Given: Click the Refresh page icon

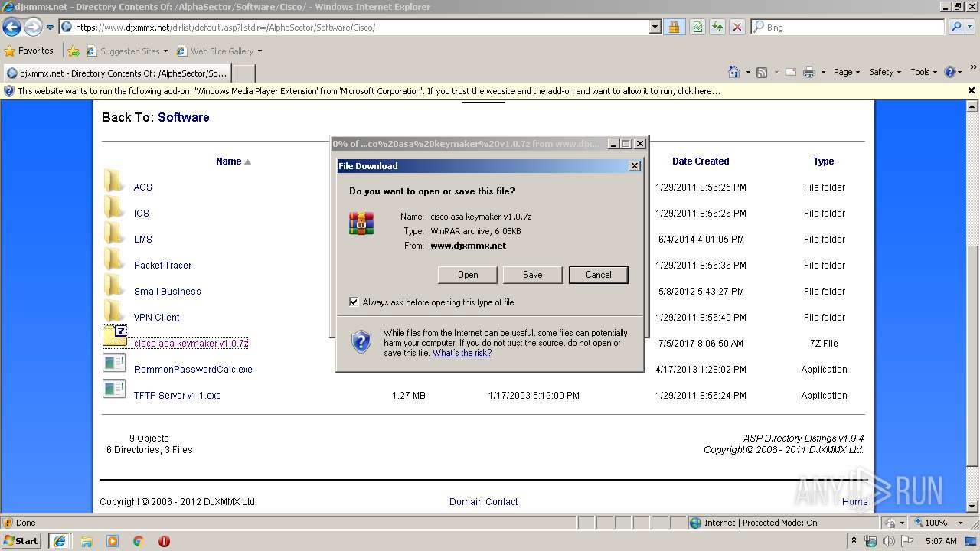Looking at the screenshot, I should (x=717, y=28).
